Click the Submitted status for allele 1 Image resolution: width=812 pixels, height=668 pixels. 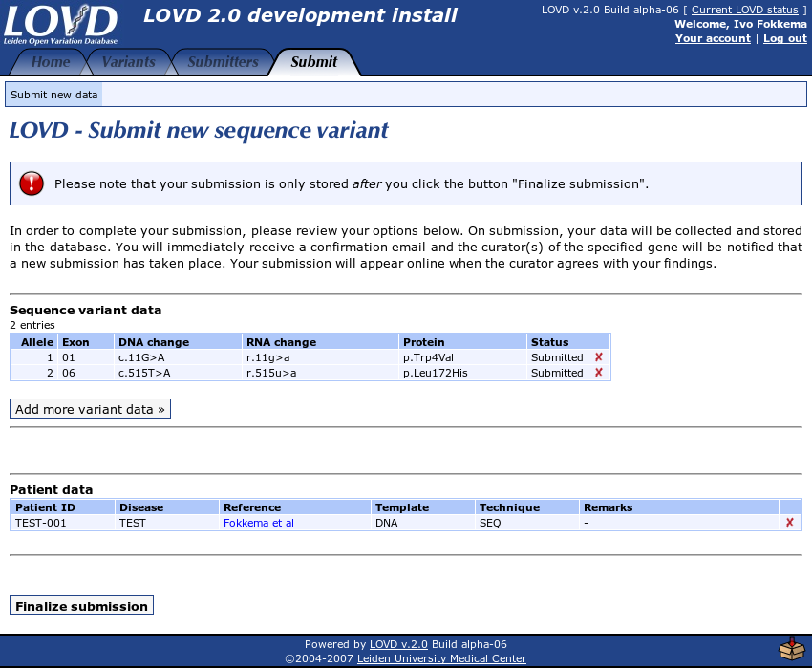(x=557, y=357)
